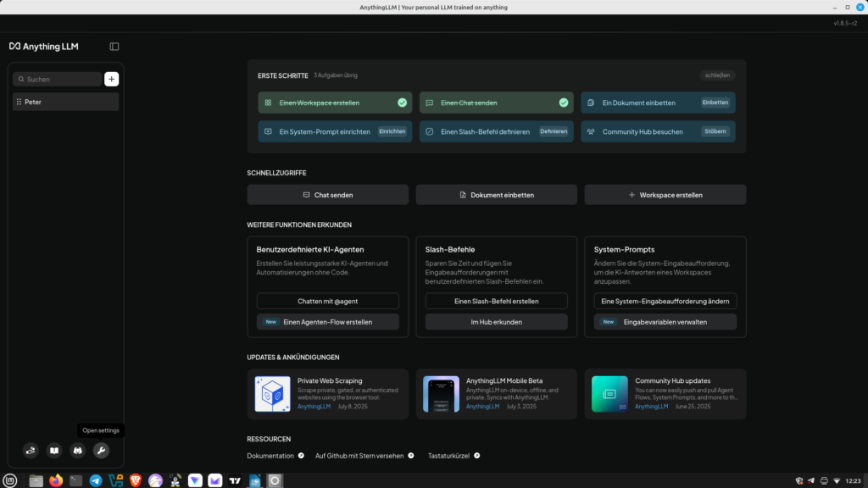868x488 pixels.
Task: Click Im Hub erkunden
Action: [497, 322]
